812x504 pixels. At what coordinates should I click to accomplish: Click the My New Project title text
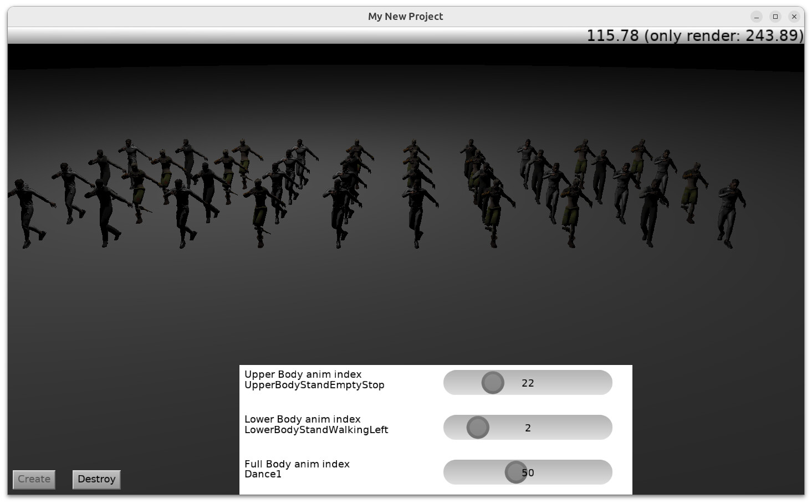tap(405, 17)
